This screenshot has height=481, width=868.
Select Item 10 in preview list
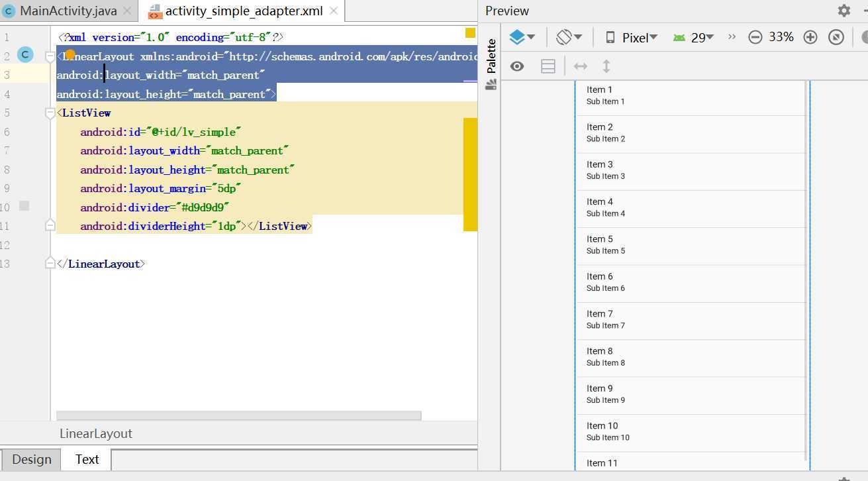[690, 433]
